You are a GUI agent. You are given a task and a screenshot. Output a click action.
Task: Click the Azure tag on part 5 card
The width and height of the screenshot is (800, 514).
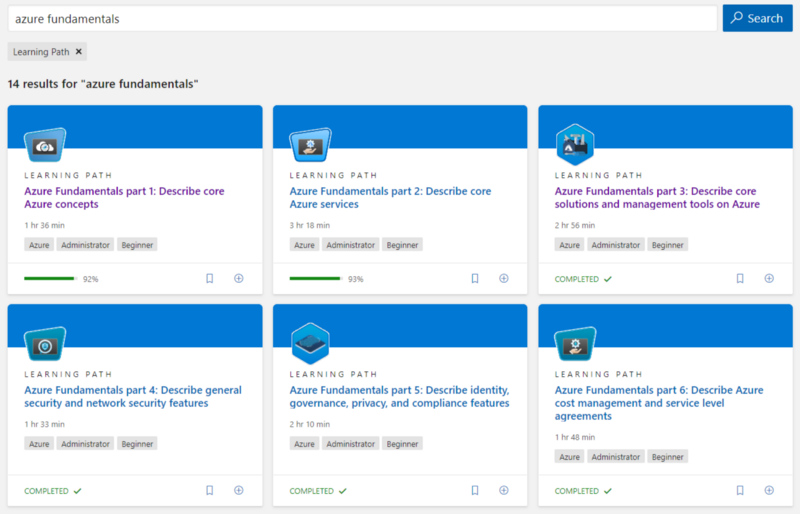(304, 444)
